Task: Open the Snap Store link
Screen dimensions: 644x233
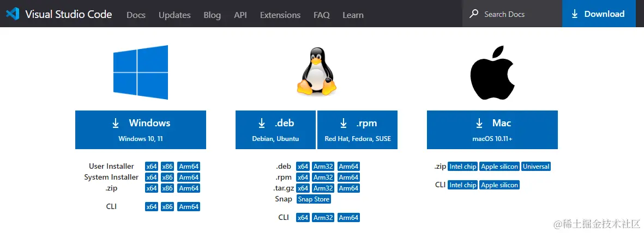Action: coord(314,199)
